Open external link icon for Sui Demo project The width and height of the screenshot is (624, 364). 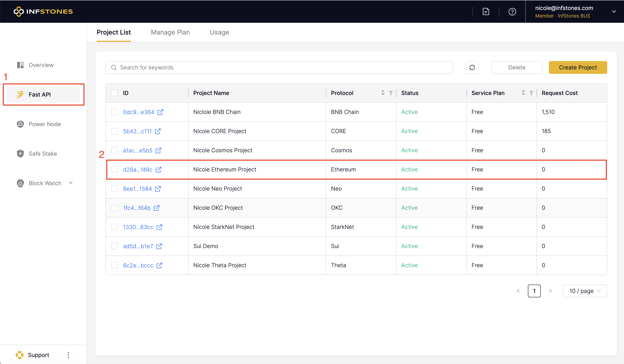point(159,246)
